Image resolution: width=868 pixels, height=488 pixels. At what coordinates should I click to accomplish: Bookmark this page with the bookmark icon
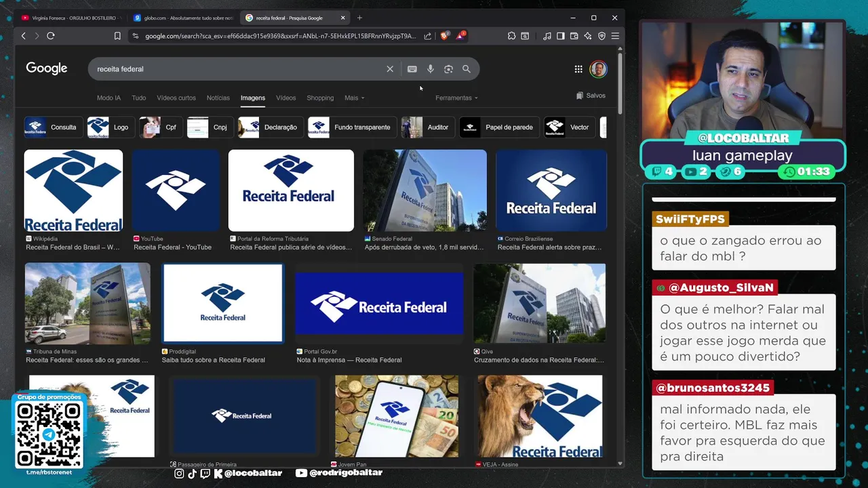[117, 36]
